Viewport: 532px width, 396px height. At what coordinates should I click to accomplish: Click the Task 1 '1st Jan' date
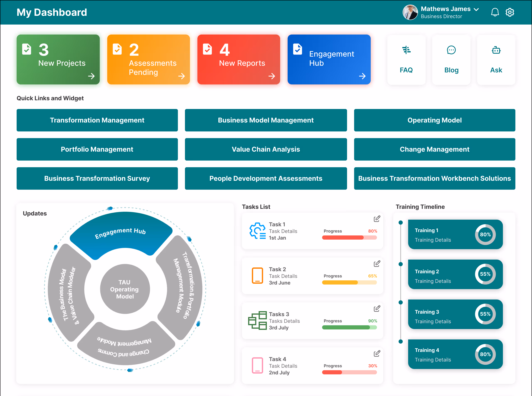(x=277, y=238)
